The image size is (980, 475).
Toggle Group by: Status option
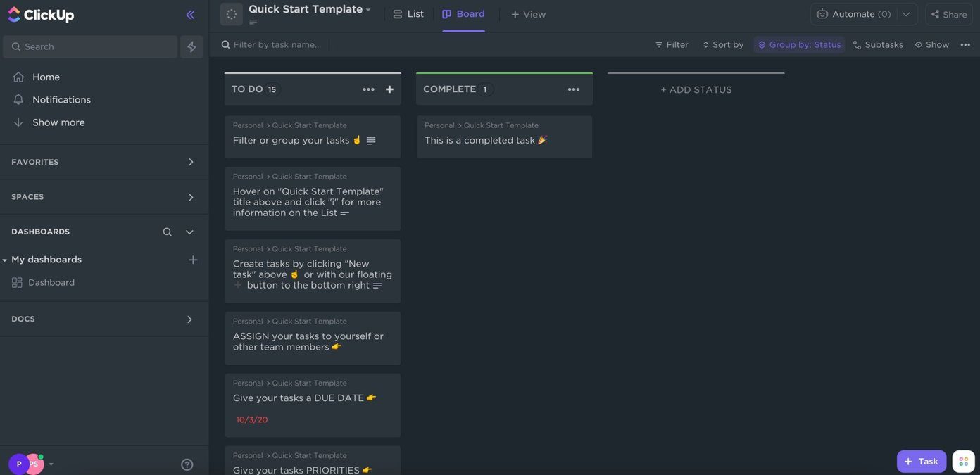[x=799, y=44]
